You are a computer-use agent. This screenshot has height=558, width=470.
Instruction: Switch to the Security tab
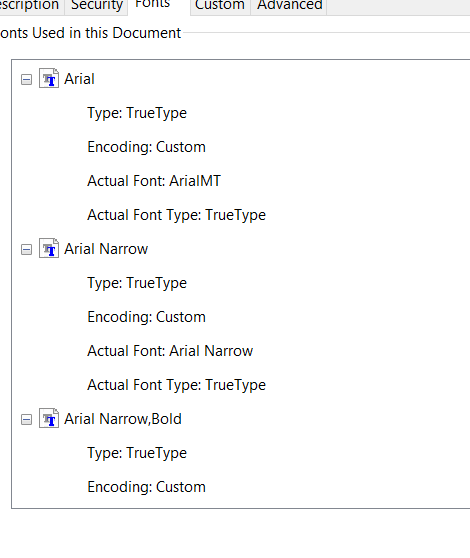click(x=96, y=6)
